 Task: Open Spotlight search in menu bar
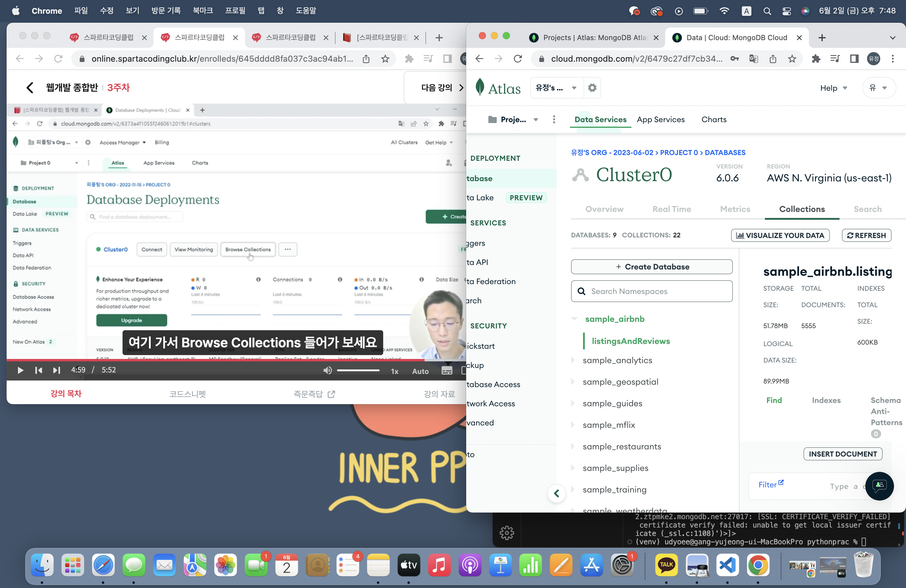click(767, 11)
